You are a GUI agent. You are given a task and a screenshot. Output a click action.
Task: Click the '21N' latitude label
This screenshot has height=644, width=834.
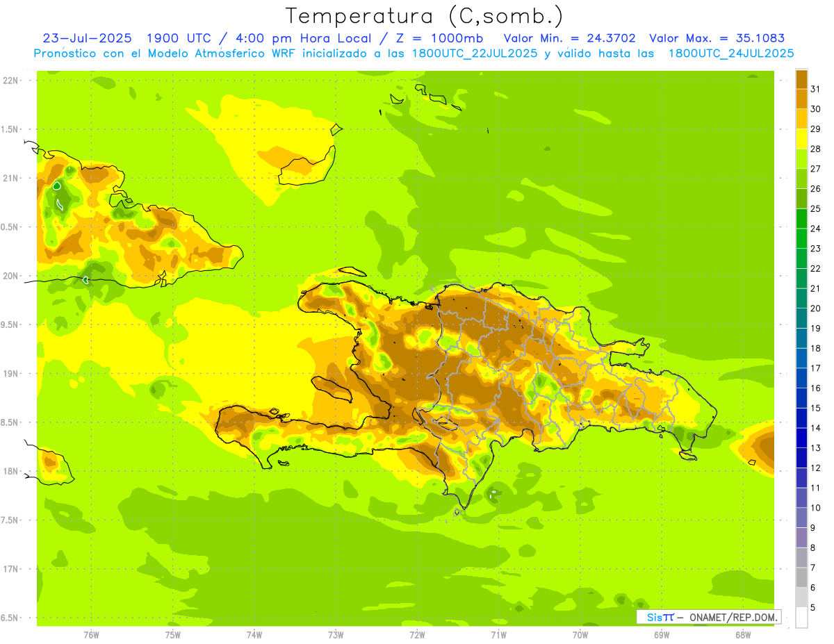click(10, 179)
